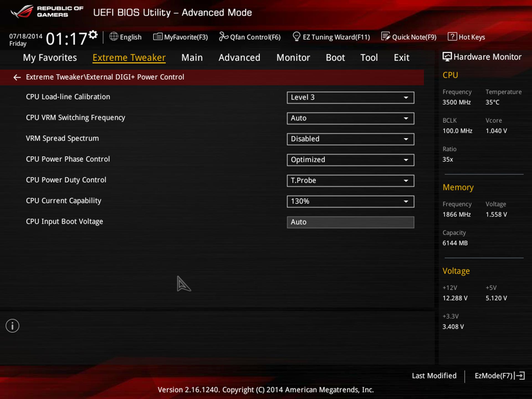This screenshot has width=532, height=399.
Task: Switch to the Monitor tab
Action: pos(293,58)
